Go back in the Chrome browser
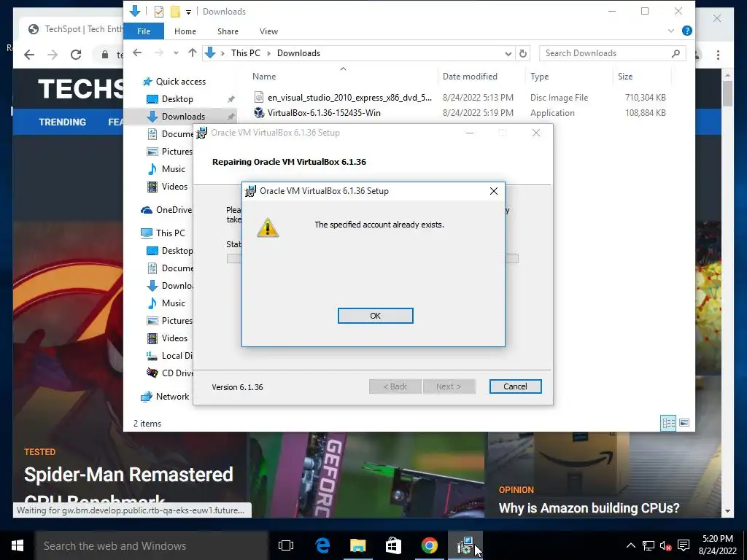The image size is (747, 560). point(29,55)
